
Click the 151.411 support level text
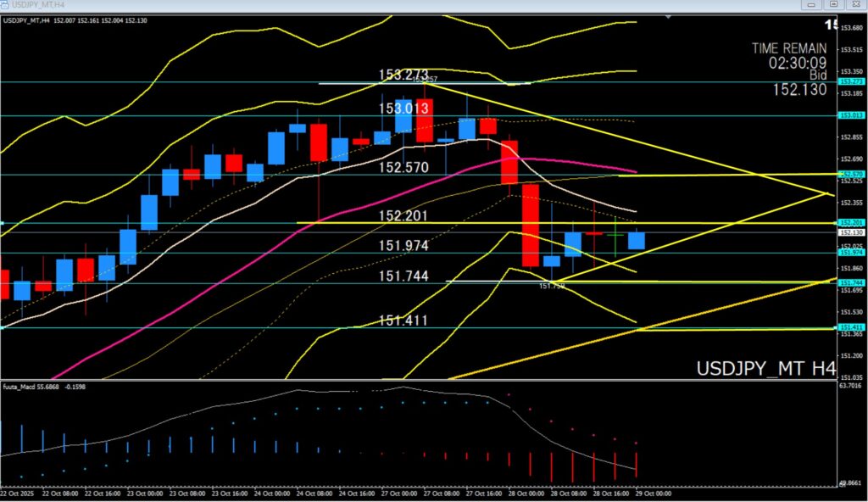(403, 321)
